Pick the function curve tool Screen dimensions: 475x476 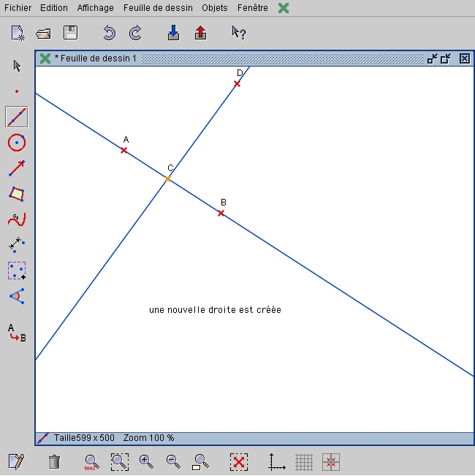pyautogui.click(x=17, y=219)
